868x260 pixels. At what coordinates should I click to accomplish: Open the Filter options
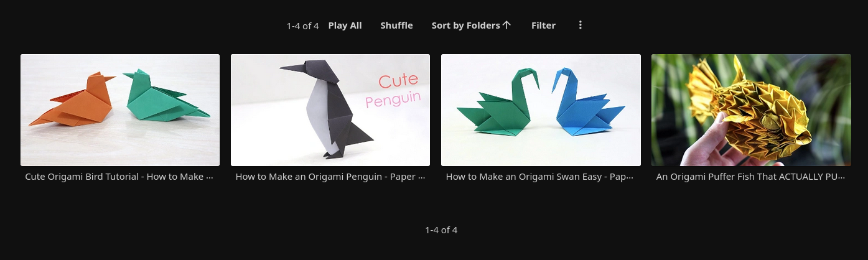click(543, 26)
